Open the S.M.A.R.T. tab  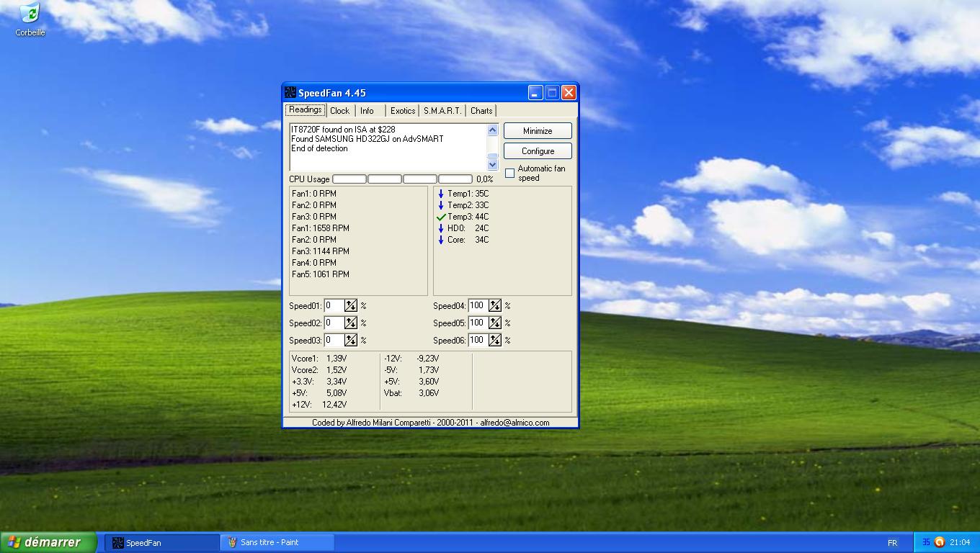(442, 111)
